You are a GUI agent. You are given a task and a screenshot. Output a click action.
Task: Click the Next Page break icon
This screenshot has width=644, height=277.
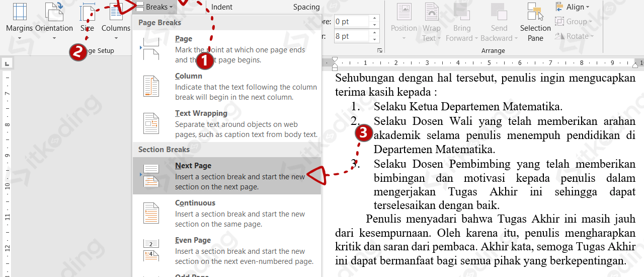[151, 176]
